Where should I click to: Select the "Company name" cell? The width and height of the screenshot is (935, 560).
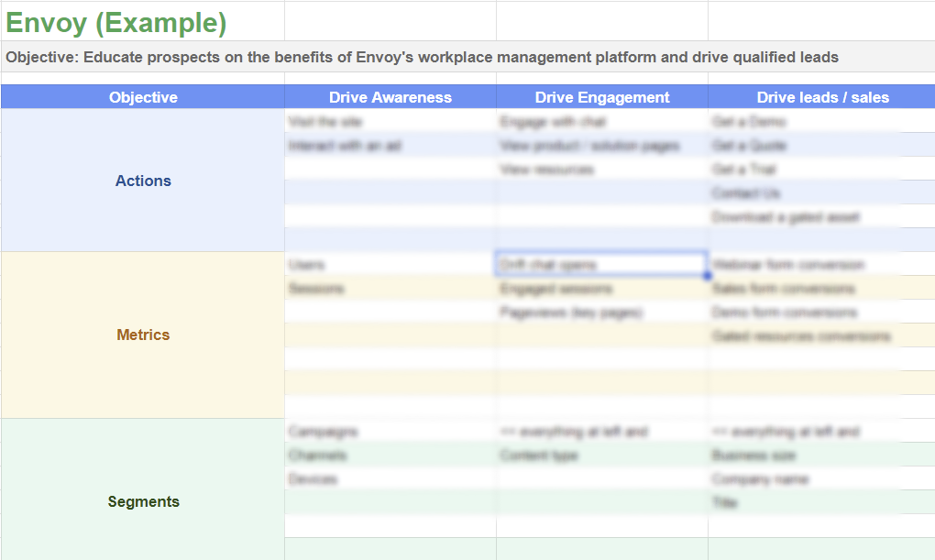(x=821, y=479)
